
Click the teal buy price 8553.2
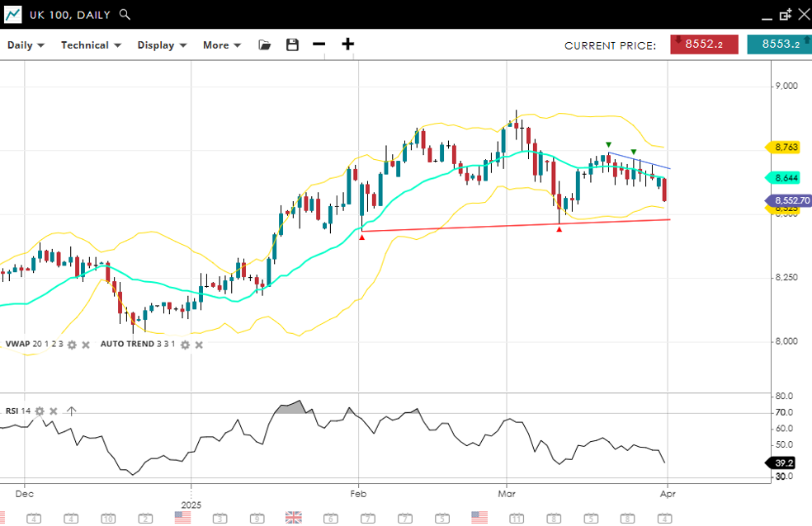(779, 45)
